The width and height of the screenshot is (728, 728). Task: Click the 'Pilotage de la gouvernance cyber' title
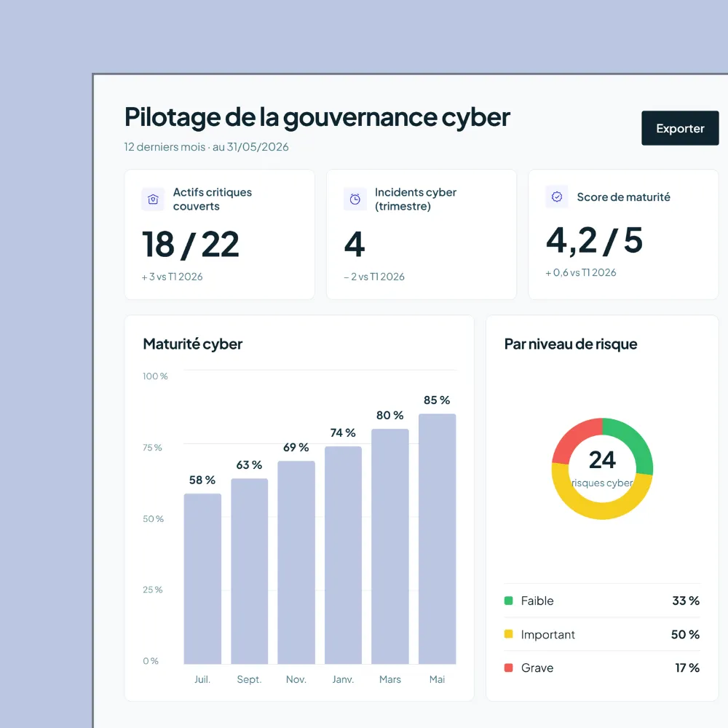[x=317, y=117]
